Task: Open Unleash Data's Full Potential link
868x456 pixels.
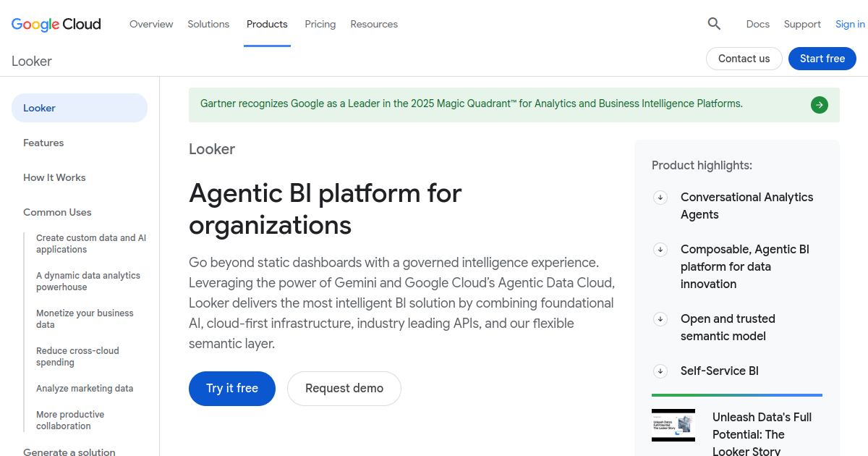Action: coord(762,434)
